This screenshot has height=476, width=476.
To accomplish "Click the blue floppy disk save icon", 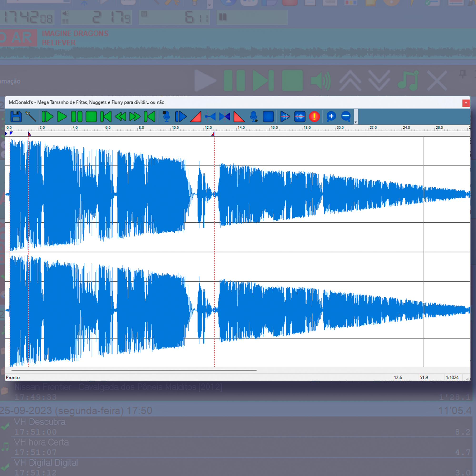I will (16, 117).
